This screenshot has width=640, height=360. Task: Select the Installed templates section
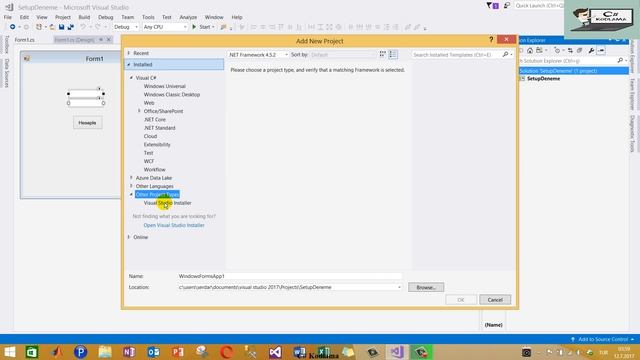[174, 64]
